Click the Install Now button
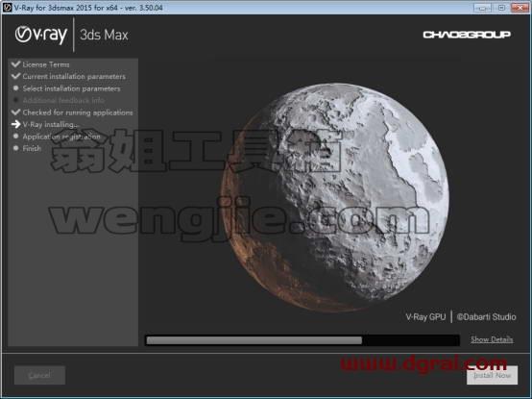532x399 pixels. (492, 375)
